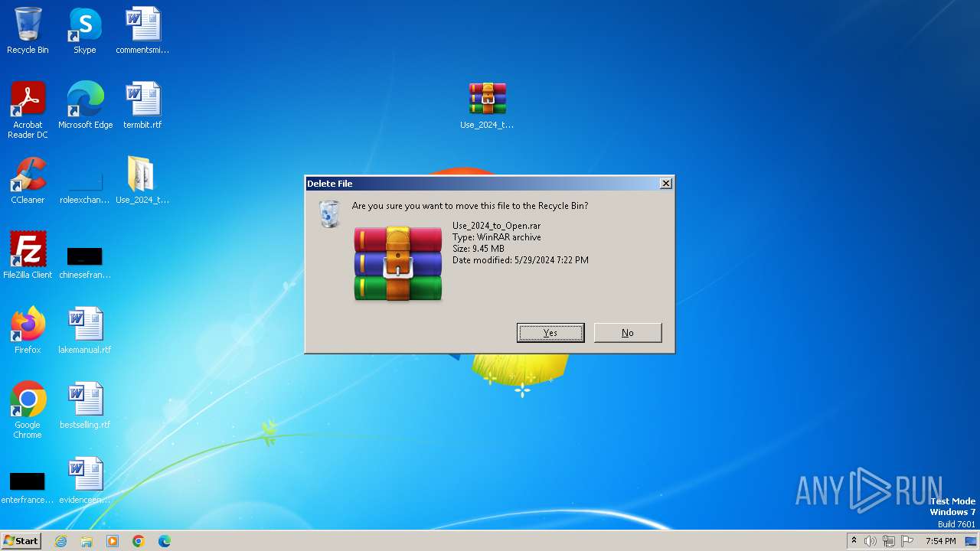Click the 7:54 PM taskbar clock

(940, 541)
